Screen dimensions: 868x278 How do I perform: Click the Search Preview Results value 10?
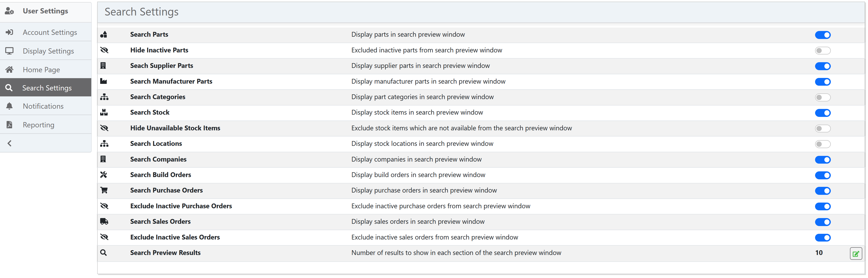(819, 253)
